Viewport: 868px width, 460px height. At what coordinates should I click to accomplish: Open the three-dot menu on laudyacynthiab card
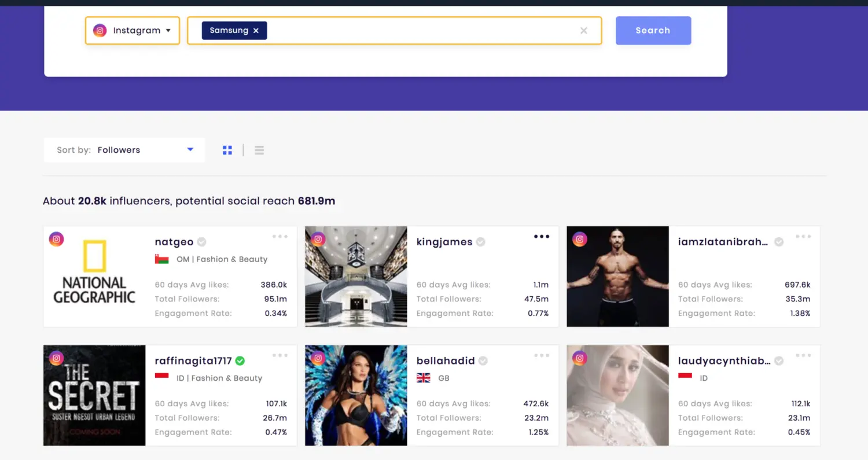tap(803, 355)
